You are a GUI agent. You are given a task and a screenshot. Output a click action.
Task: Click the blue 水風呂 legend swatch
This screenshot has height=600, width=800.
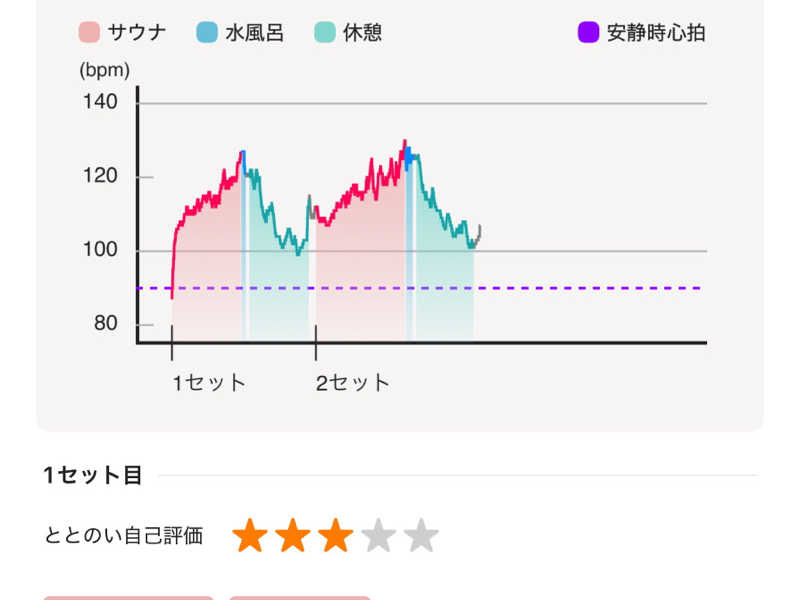207,32
